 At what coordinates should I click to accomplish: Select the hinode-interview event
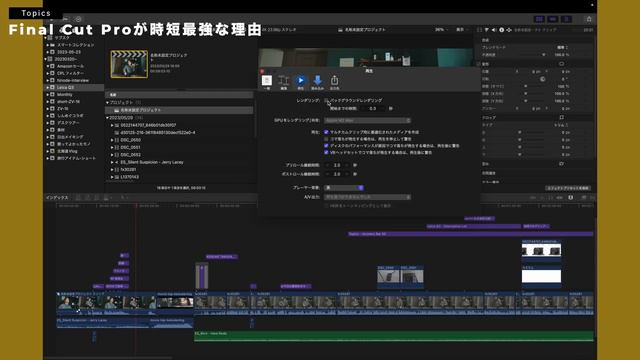coord(73,80)
